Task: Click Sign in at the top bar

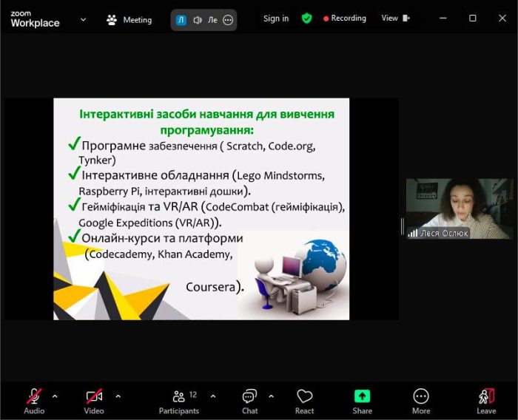Action: tap(276, 18)
